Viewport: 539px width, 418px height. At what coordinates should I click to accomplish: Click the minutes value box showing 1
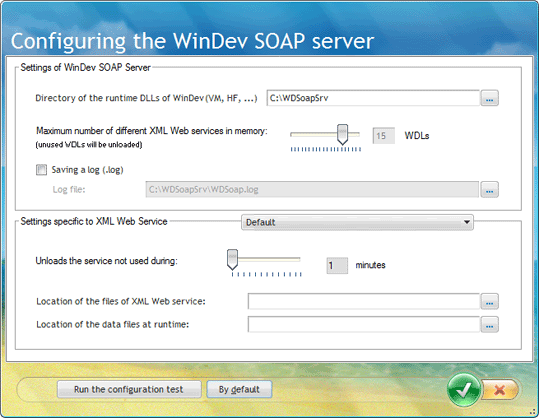click(337, 265)
